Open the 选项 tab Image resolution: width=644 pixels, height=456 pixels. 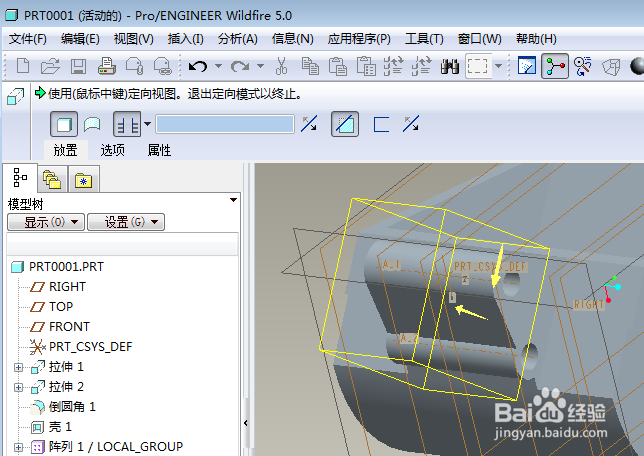[113, 150]
